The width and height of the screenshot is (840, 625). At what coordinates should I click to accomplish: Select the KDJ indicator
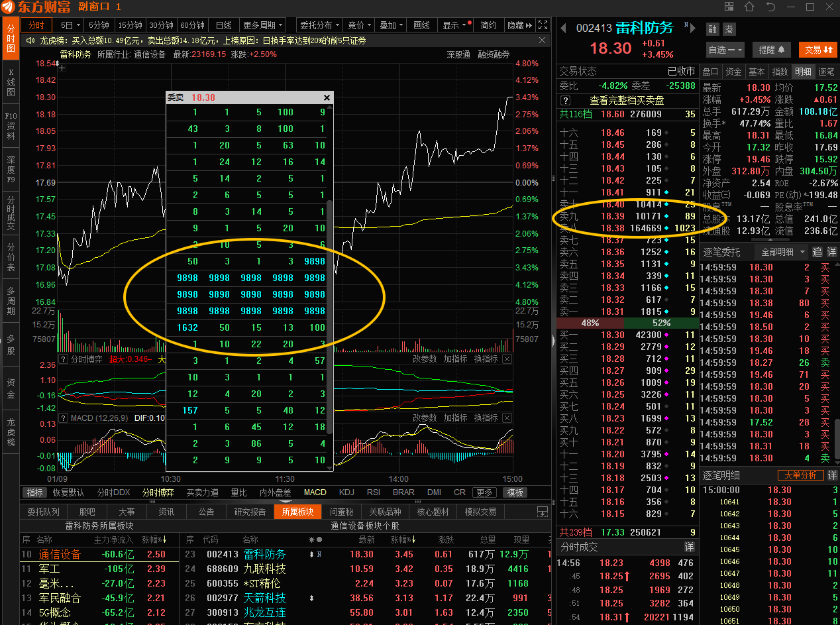346,492
